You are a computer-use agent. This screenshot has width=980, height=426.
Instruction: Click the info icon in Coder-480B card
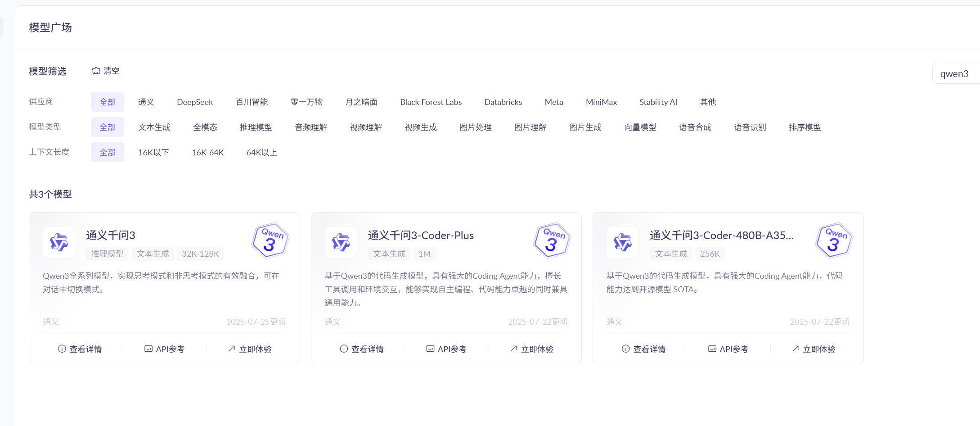click(x=626, y=349)
